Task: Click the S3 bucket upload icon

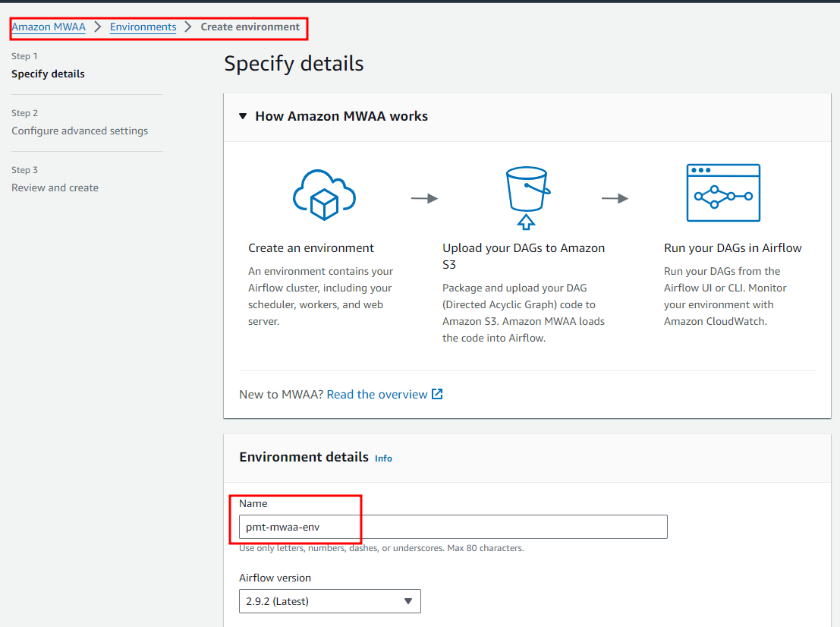Action: click(x=527, y=198)
